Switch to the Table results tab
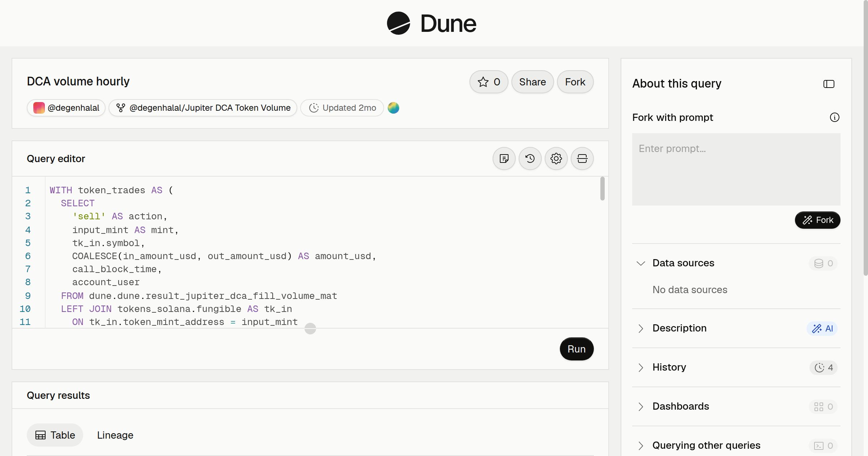 pyautogui.click(x=55, y=435)
